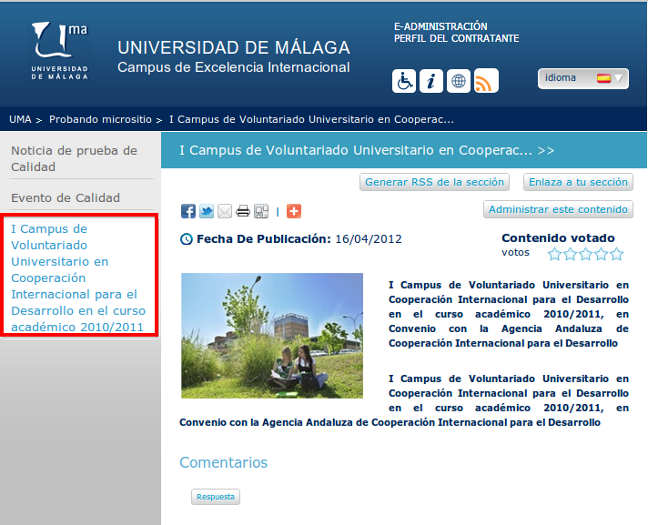This screenshot has width=648, height=525.
Task: Send article by email envelope icon
Action: point(224,211)
